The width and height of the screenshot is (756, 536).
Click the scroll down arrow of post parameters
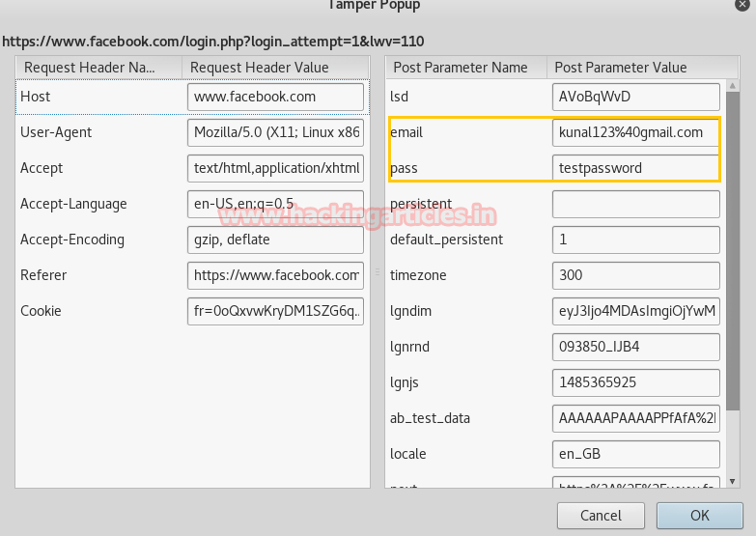pos(733,481)
